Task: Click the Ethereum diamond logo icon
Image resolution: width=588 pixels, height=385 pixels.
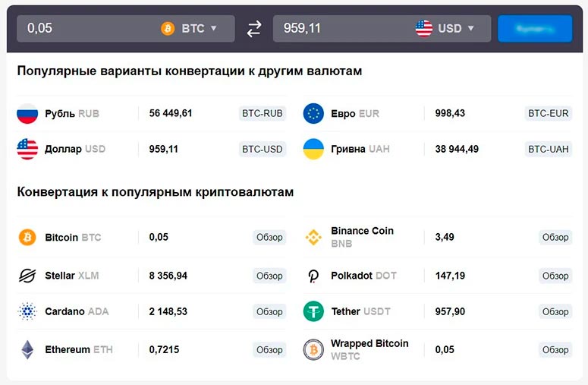Action: [x=27, y=350]
